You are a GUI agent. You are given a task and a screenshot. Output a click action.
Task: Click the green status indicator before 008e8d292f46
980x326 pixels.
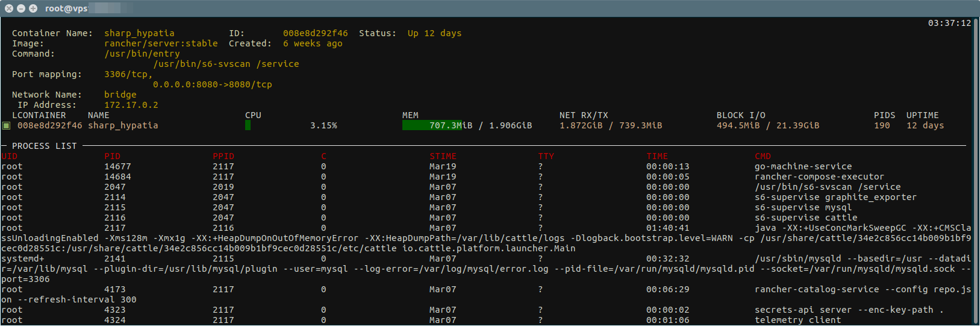(7, 126)
